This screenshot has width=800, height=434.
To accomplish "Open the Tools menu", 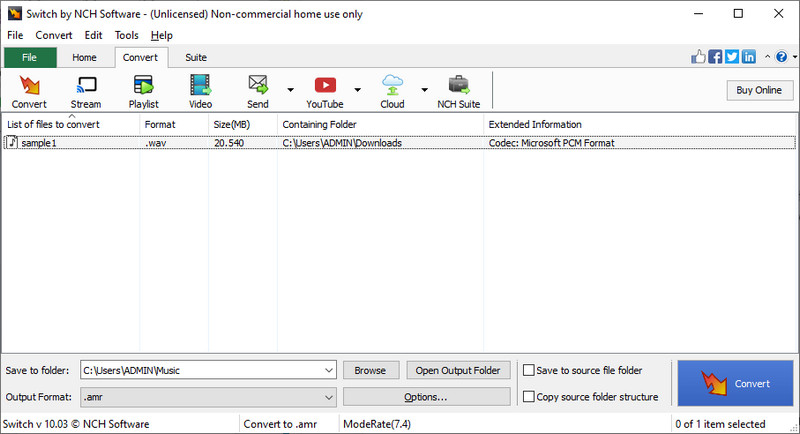I will tap(127, 35).
